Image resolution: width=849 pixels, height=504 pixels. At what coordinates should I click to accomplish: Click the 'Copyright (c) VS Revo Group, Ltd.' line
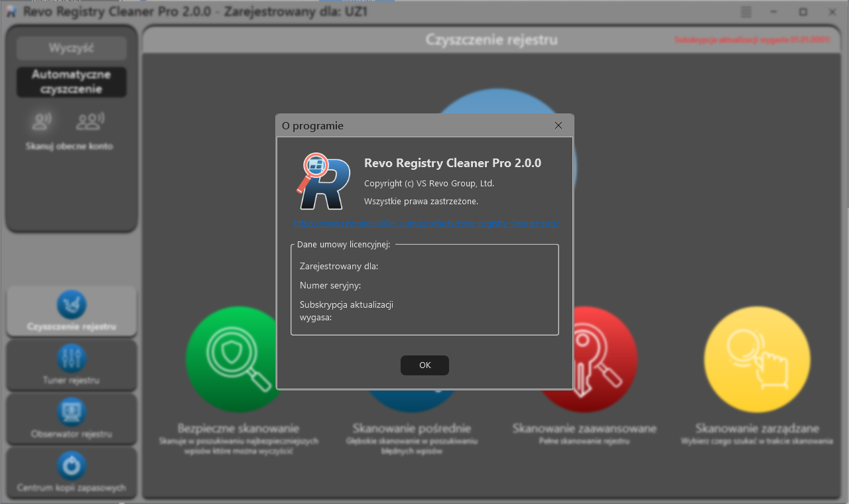pyautogui.click(x=429, y=184)
